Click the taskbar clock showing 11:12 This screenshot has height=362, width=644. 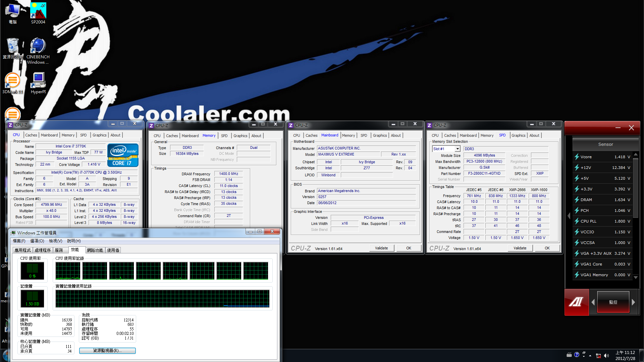click(x=625, y=356)
